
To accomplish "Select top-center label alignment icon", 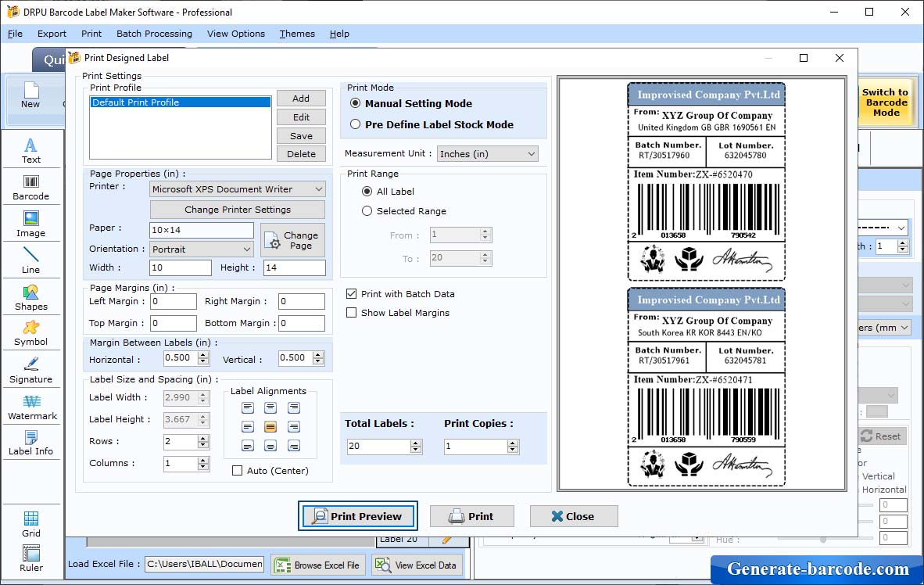I will pyautogui.click(x=270, y=407).
